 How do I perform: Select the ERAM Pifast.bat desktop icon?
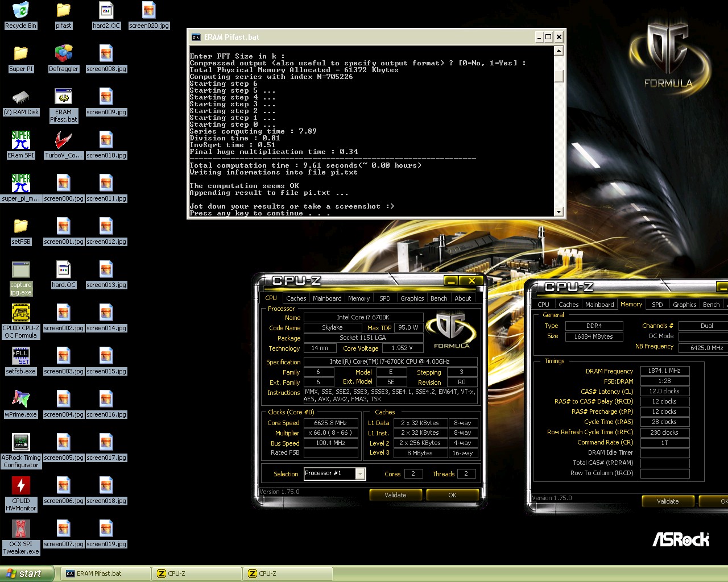pos(63,105)
